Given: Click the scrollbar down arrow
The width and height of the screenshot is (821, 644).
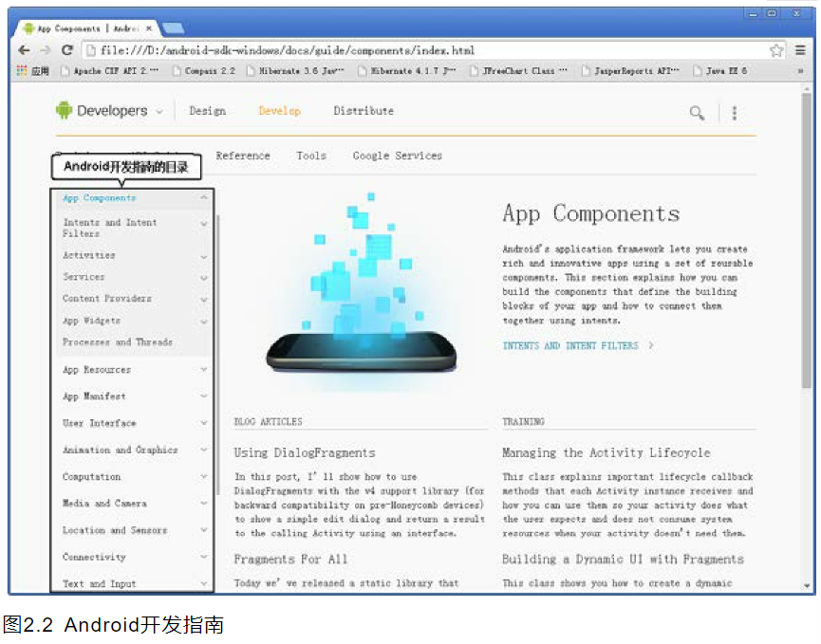Looking at the screenshot, I should 807,586.
